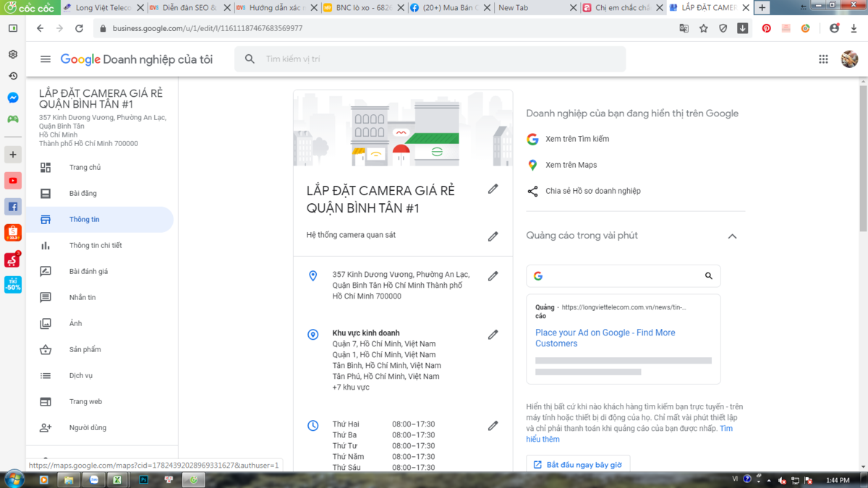Click the Google search box in ad preview

pyautogui.click(x=623, y=276)
